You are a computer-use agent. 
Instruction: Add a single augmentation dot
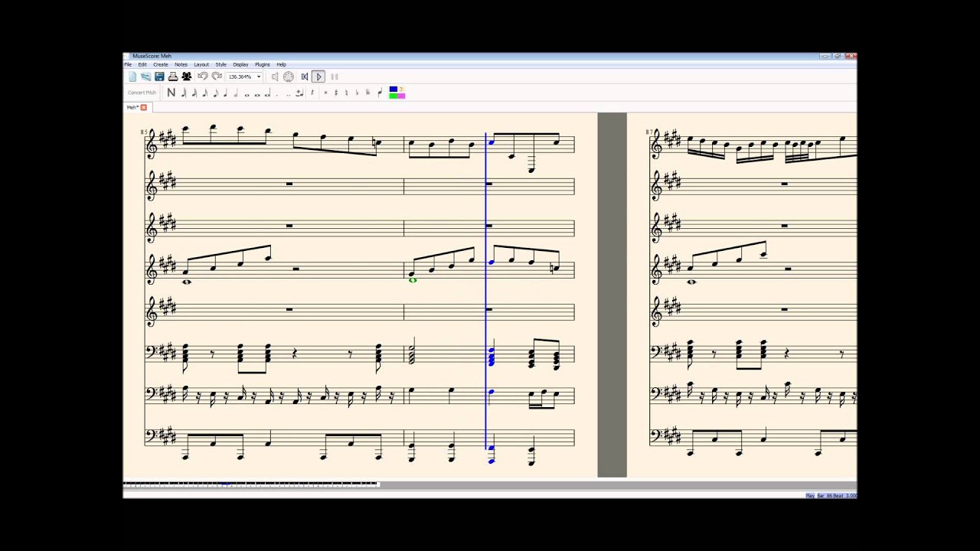277,93
